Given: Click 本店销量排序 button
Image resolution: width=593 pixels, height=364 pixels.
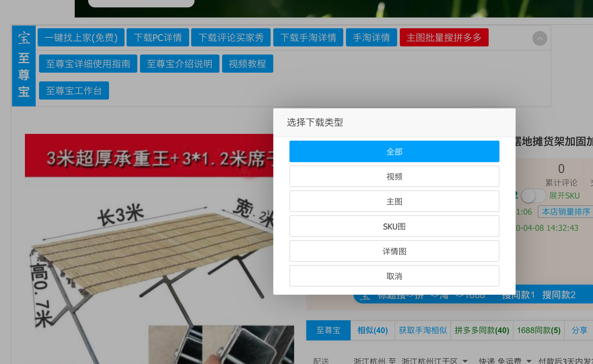Looking at the screenshot, I should [x=566, y=212].
